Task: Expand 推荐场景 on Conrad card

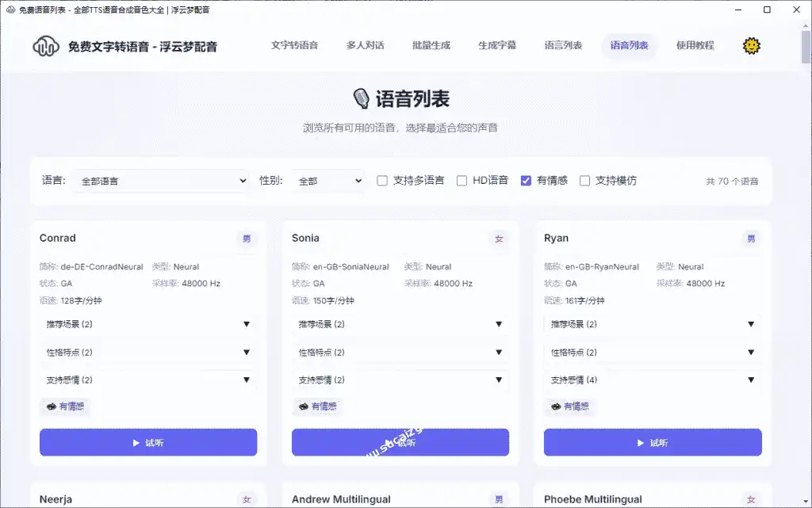Action: [x=148, y=324]
